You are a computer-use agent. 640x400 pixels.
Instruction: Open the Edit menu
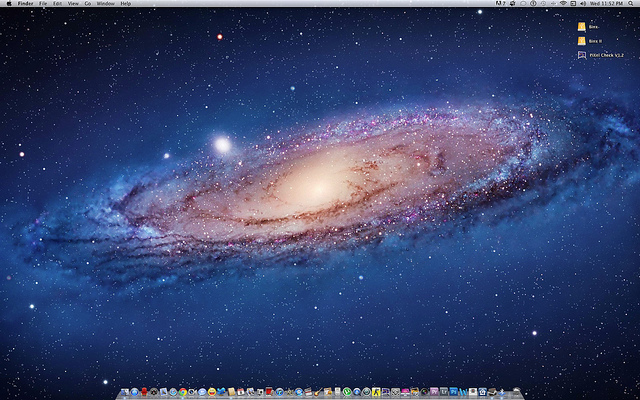[58, 3]
